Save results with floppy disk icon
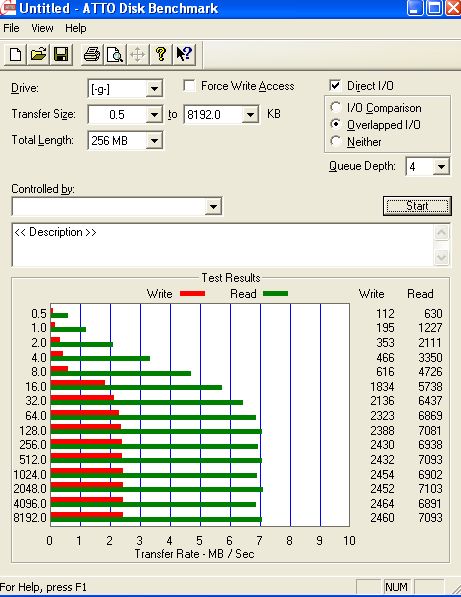The width and height of the screenshot is (461, 597). point(61,54)
